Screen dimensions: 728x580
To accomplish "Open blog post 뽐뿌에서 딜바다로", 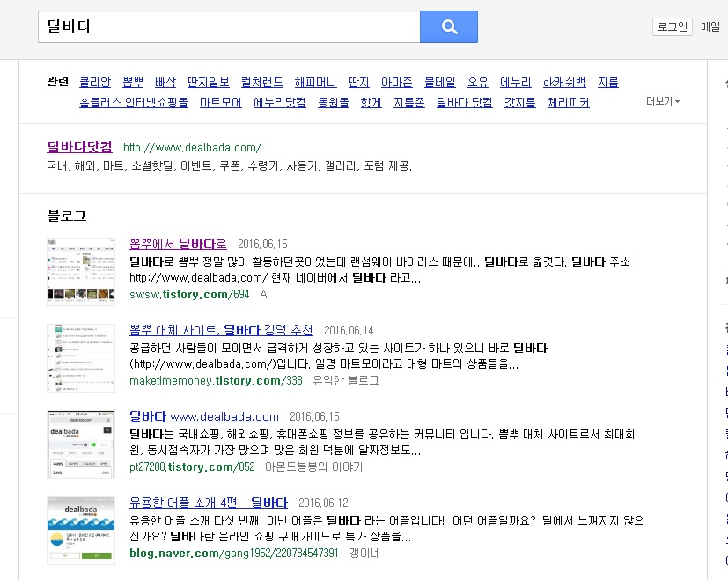I will (x=178, y=244).
